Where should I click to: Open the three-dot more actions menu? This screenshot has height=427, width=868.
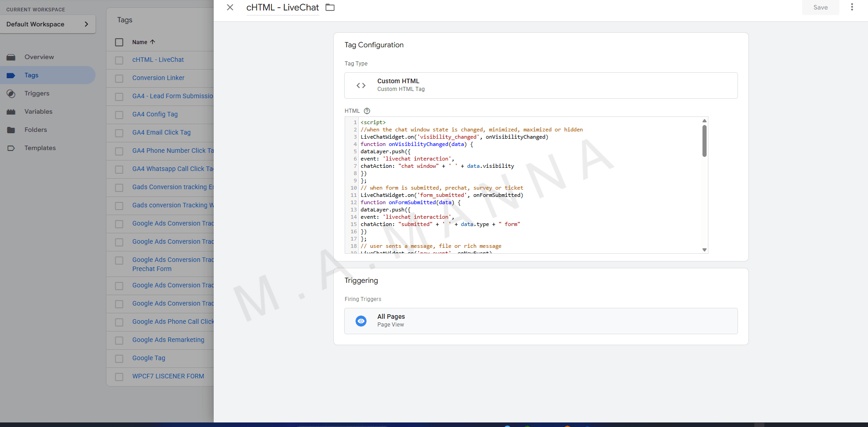[x=852, y=7]
